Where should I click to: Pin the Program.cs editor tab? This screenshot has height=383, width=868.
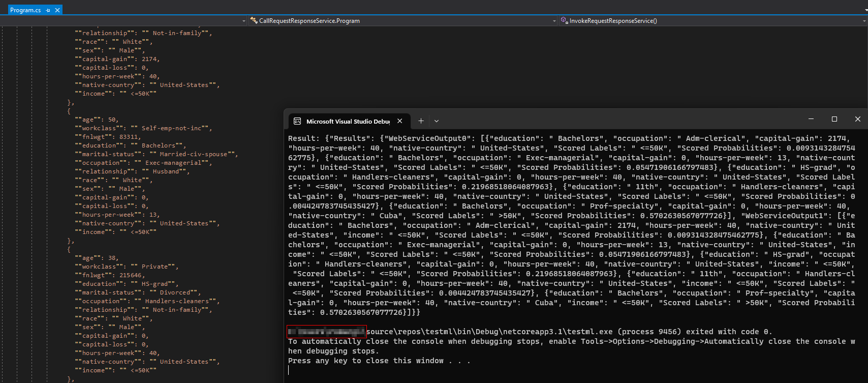tap(48, 10)
